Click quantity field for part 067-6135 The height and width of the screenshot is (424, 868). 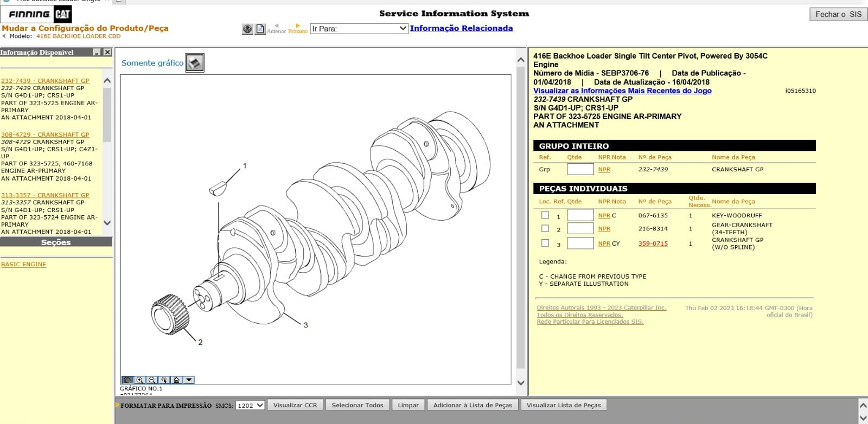pyautogui.click(x=580, y=215)
